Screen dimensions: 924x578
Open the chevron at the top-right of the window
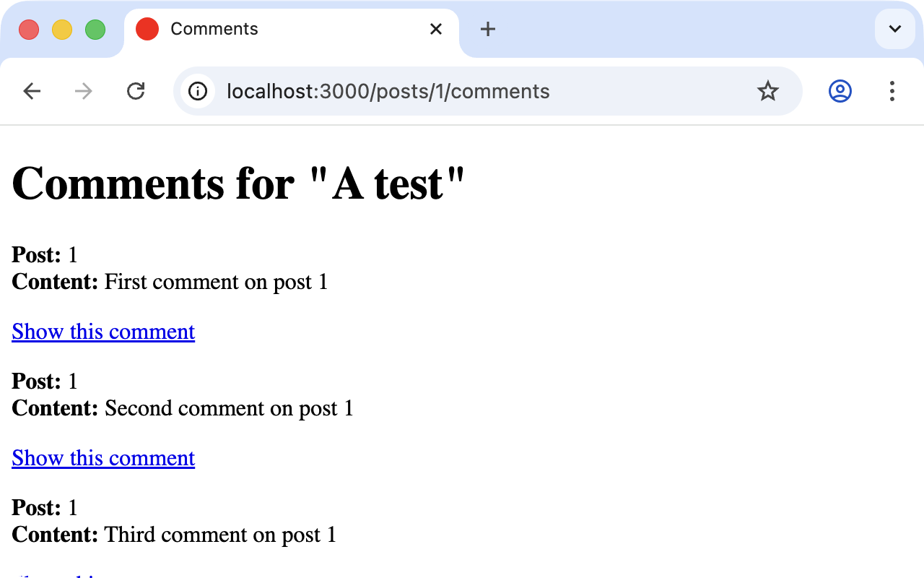[894, 30]
